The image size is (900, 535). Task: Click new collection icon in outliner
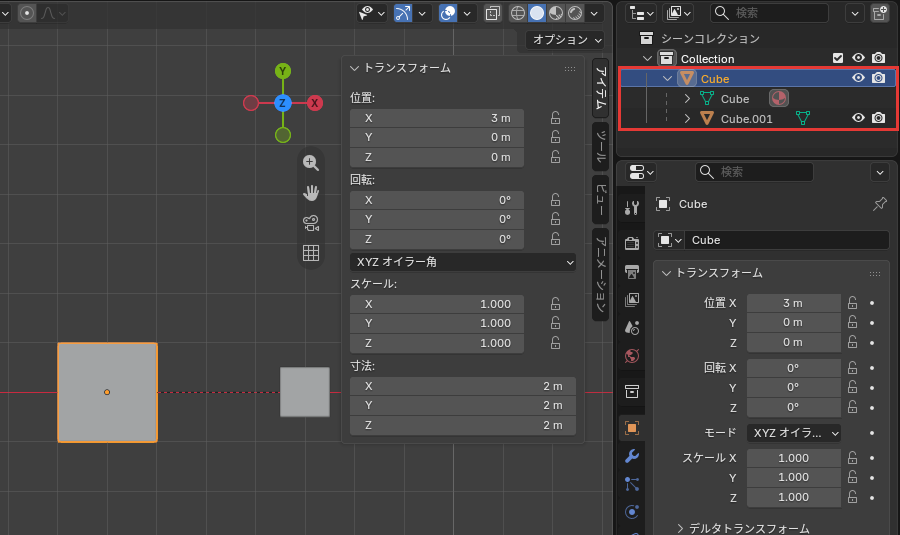point(879,13)
